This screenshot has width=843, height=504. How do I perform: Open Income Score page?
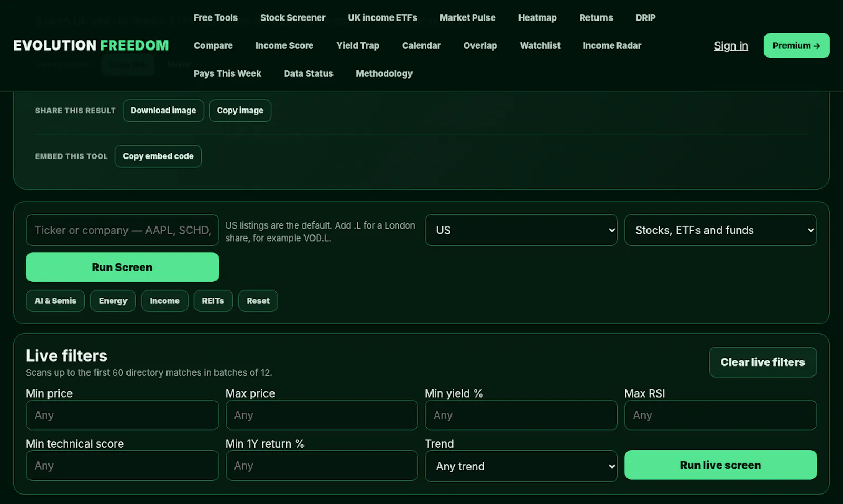[285, 46]
